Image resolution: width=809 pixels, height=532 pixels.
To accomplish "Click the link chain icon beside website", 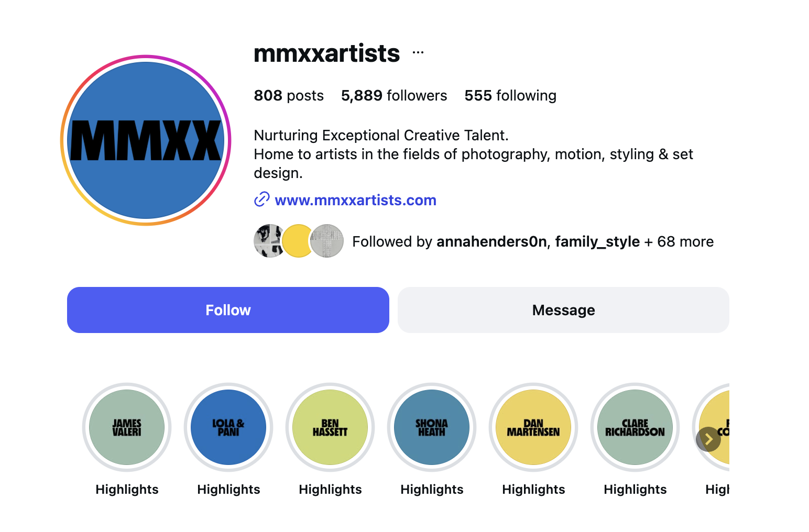I will click(261, 199).
